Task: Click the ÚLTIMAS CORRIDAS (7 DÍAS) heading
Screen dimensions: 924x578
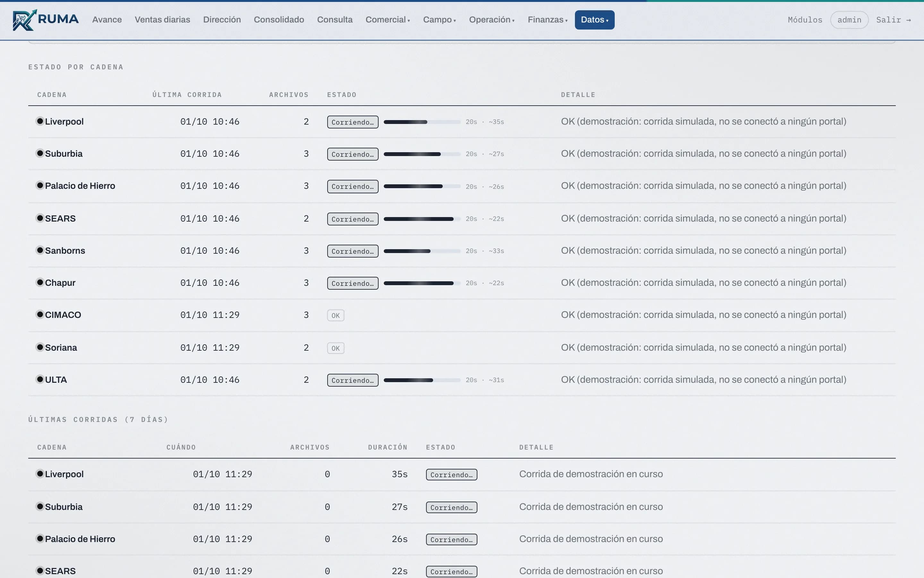Action: pyautogui.click(x=98, y=419)
